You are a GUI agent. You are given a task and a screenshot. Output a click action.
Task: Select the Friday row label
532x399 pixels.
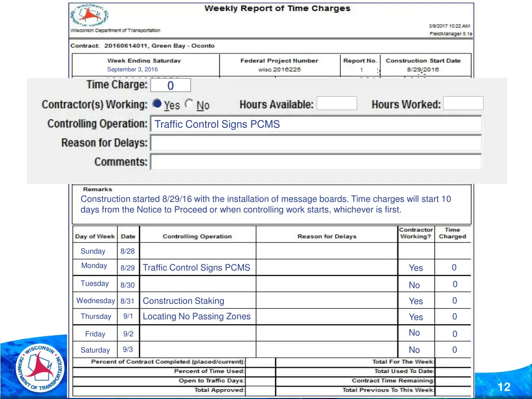pyautogui.click(x=96, y=334)
